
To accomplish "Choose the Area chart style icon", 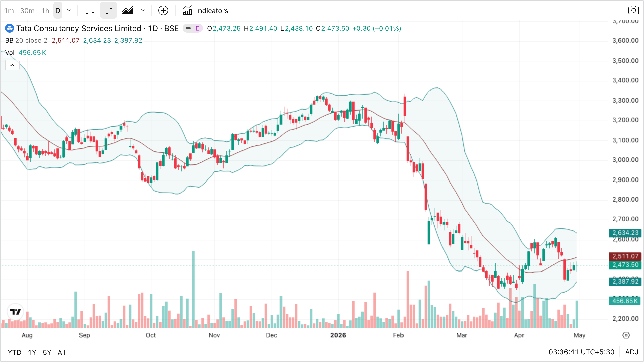I will 128,11.
